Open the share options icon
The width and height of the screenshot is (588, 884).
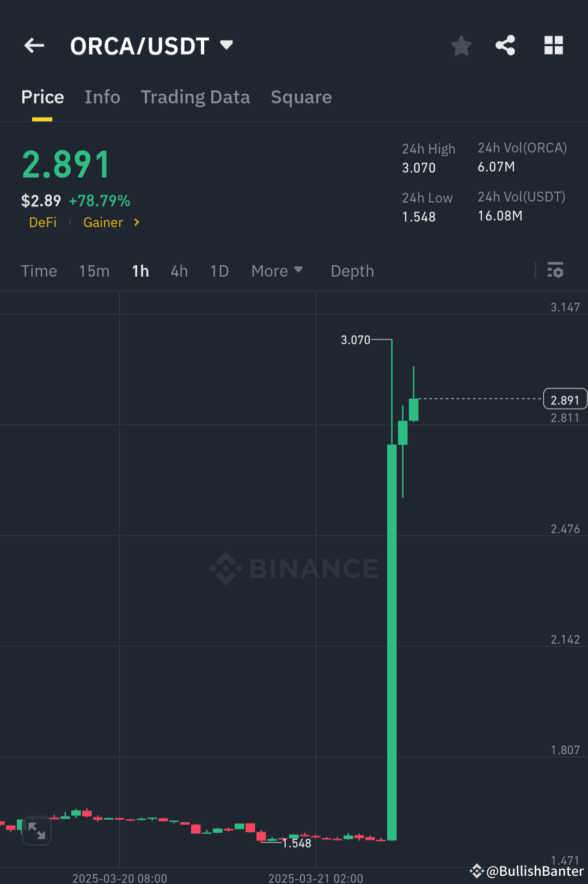505,46
